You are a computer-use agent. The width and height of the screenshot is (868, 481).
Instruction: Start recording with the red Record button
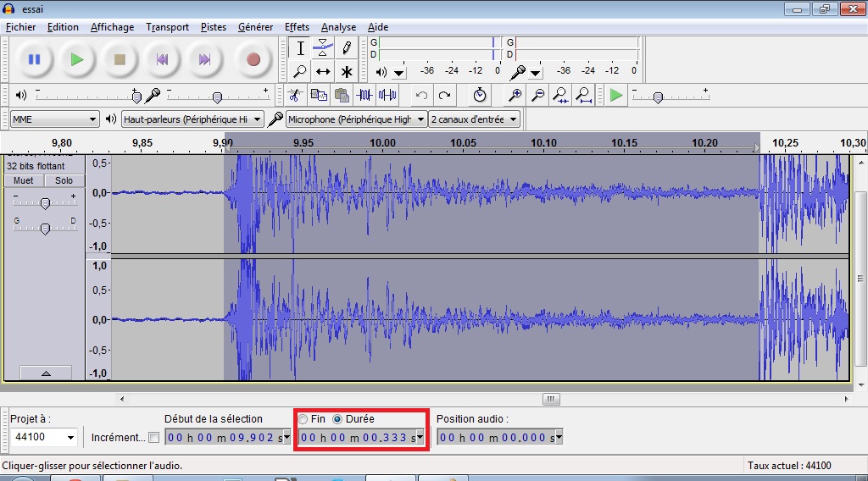[x=253, y=59]
